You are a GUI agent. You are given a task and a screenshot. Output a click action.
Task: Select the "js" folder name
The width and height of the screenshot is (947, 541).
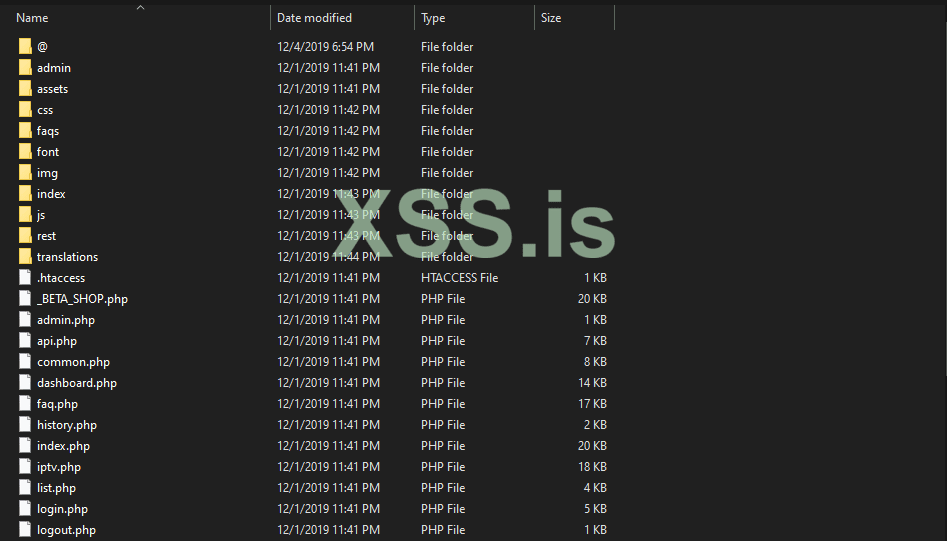point(40,215)
